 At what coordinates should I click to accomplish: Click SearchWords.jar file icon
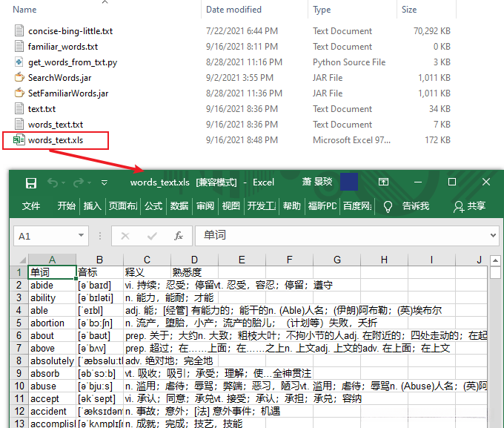click(19, 77)
